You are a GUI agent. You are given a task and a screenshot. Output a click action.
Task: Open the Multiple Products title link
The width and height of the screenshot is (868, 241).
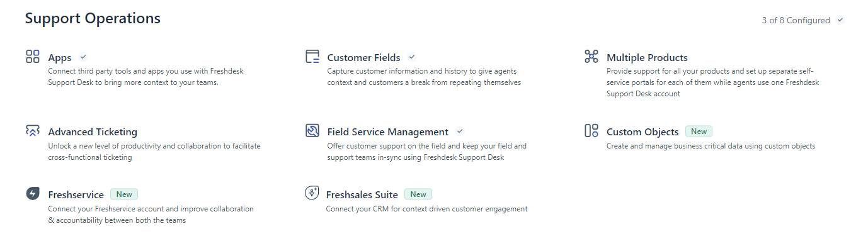[647, 58]
